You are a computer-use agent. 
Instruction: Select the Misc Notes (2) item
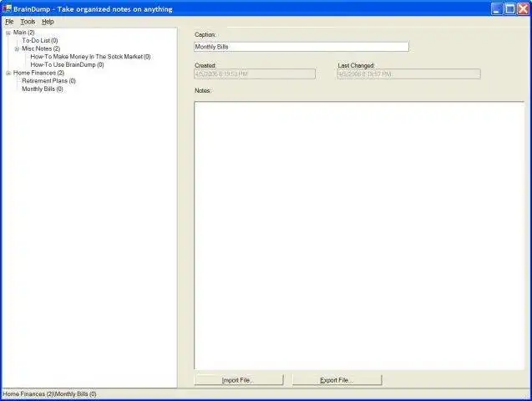(41, 48)
